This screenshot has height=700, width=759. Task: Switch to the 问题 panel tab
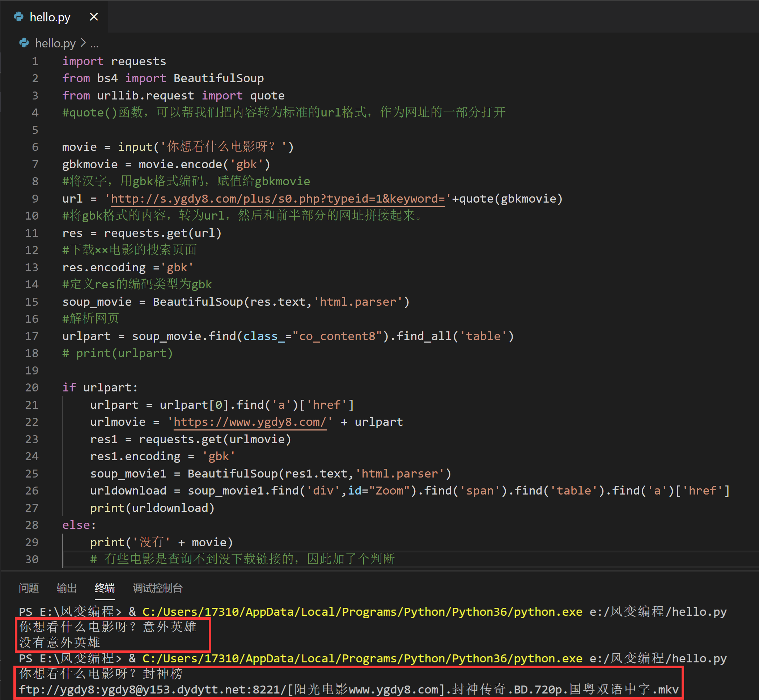point(29,588)
